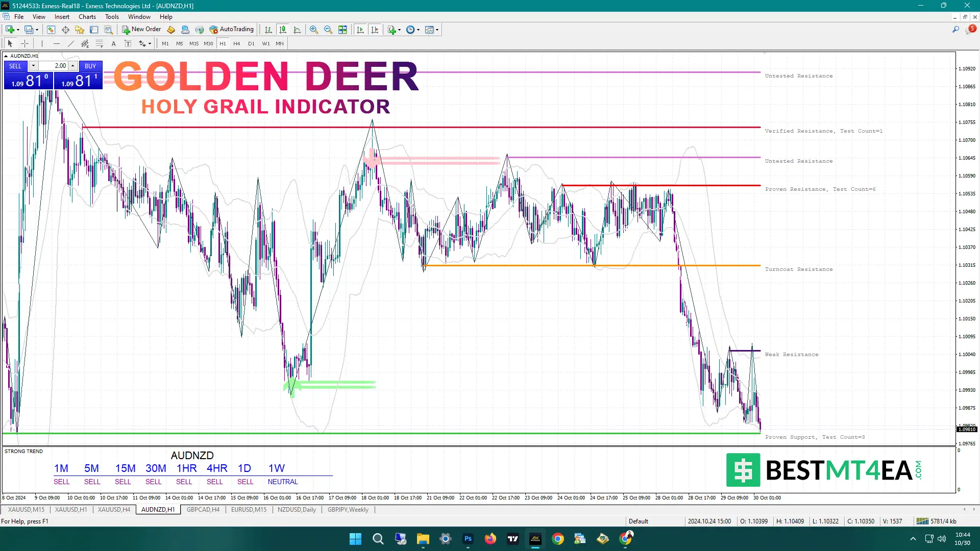
Task: Toggle AutoTrading on
Action: 232,29
